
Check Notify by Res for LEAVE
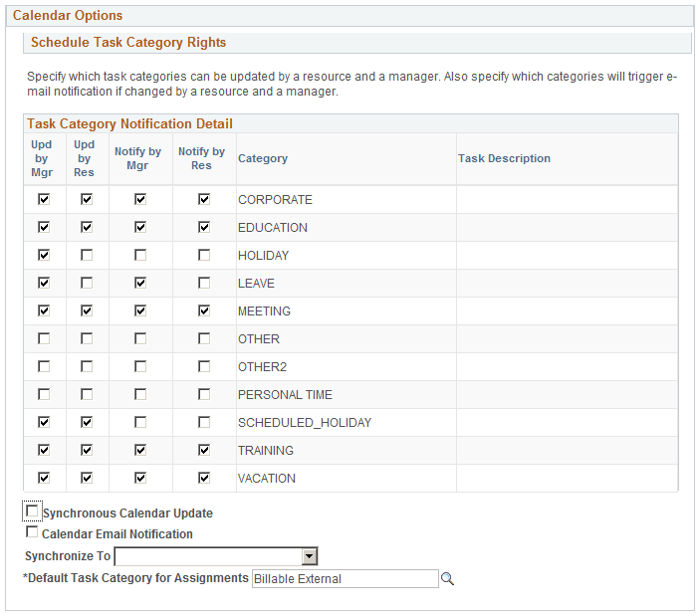[204, 283]
